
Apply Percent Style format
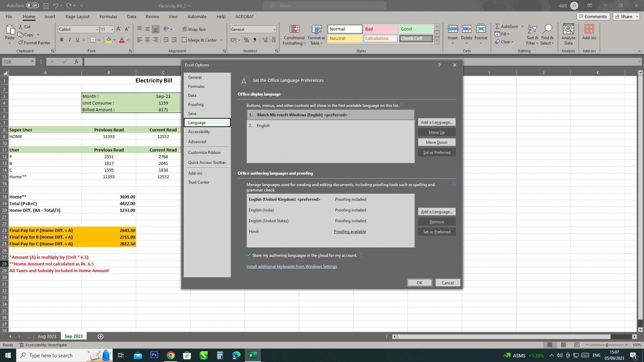pos(247,40)
